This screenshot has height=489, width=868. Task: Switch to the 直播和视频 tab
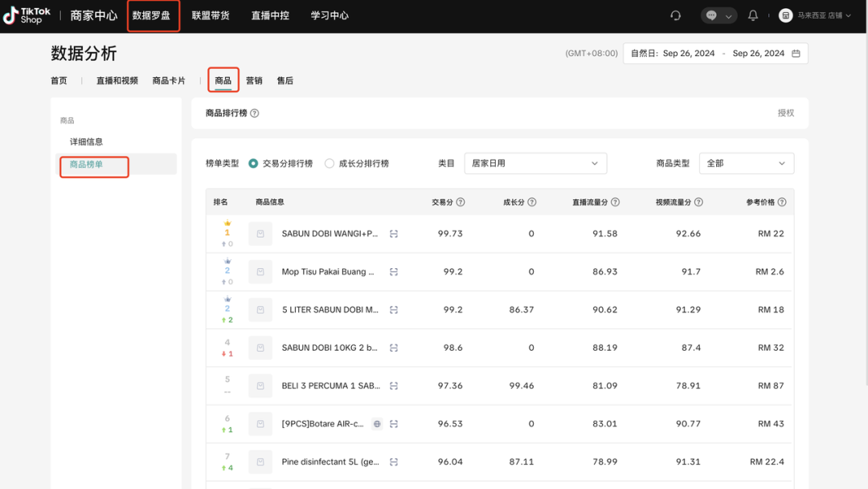click(x=117, y=79)
